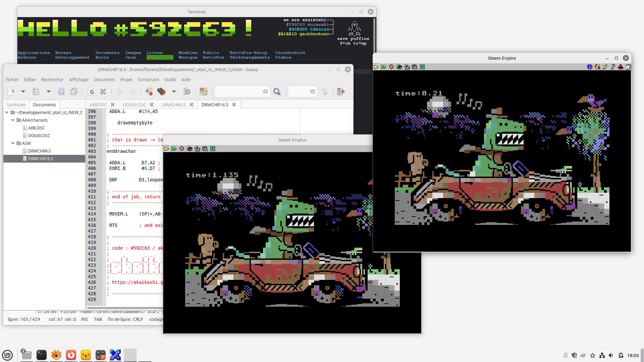This screenshot has height=362, width=644.
Task: Open Geany color chooser toolbar icon
Action: (x=204, y=92)
